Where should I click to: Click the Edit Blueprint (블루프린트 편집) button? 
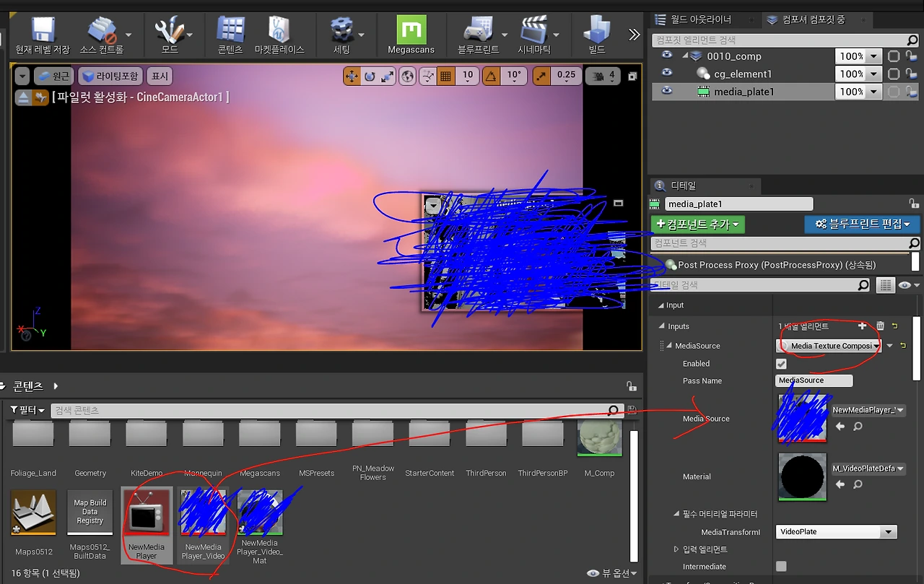[x=862, y=225]
